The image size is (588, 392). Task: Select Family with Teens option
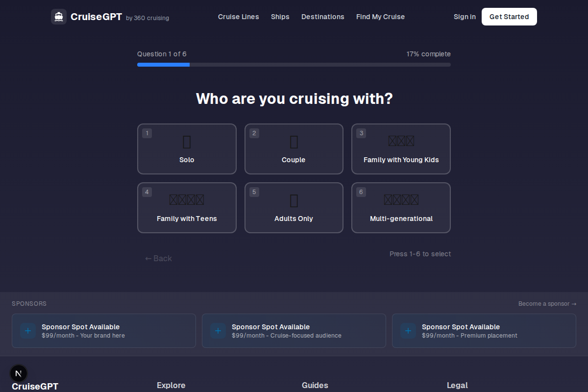coord(187,208)
